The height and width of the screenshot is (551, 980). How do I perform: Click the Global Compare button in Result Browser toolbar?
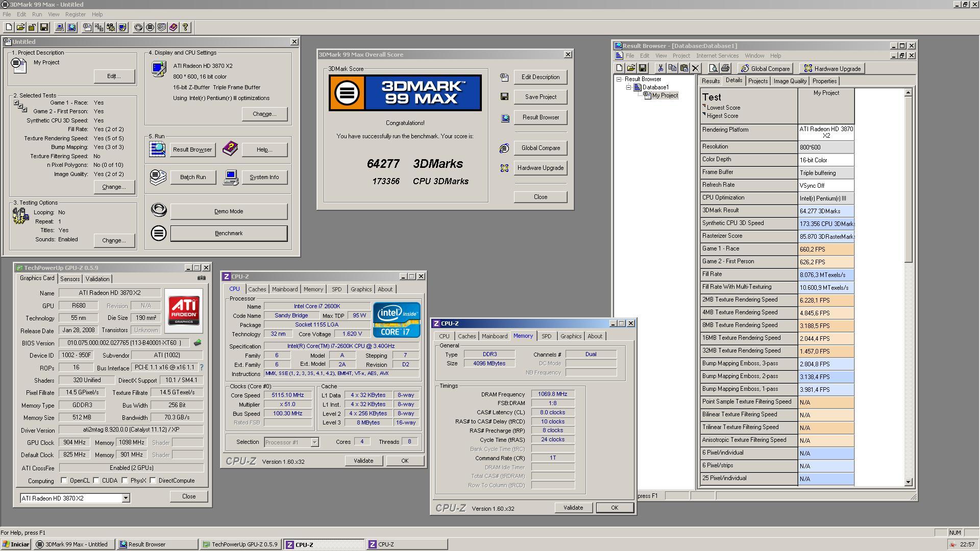(765, 69)
